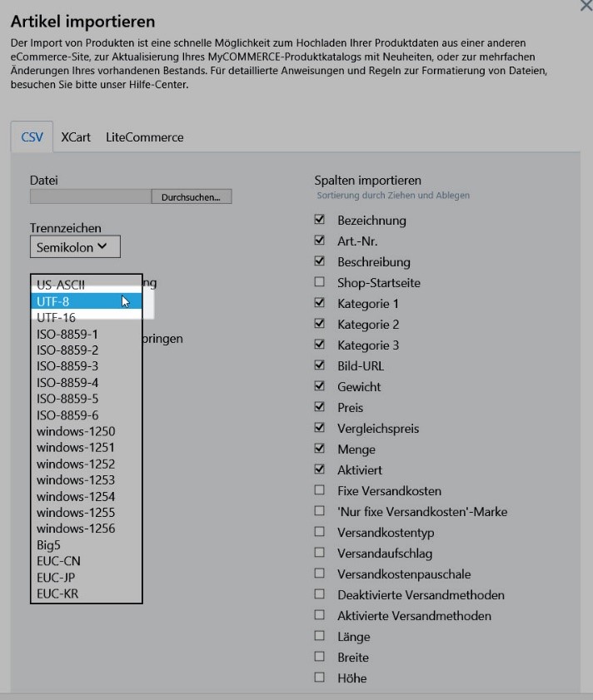Enable the Fixe Versandkosten checkbox
The width and height of the screenshot is (593, 700).
click(320, 489)
